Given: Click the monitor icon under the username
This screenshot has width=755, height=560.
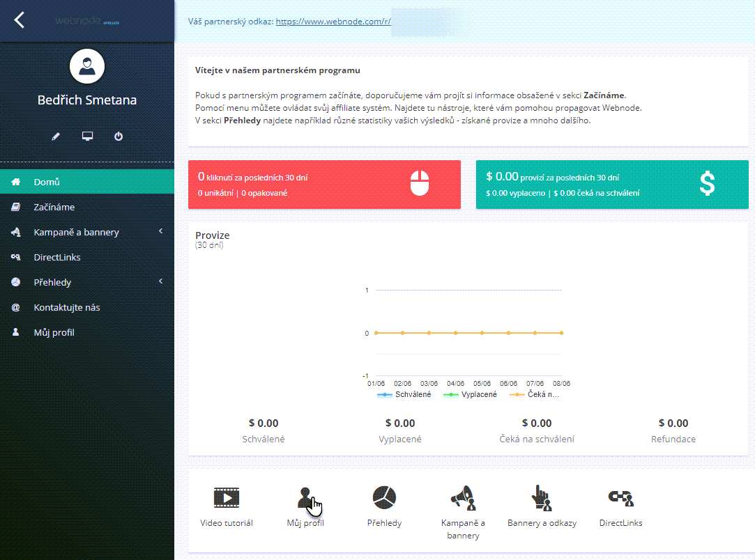Looking at the screenshot, I should [87, 137].
